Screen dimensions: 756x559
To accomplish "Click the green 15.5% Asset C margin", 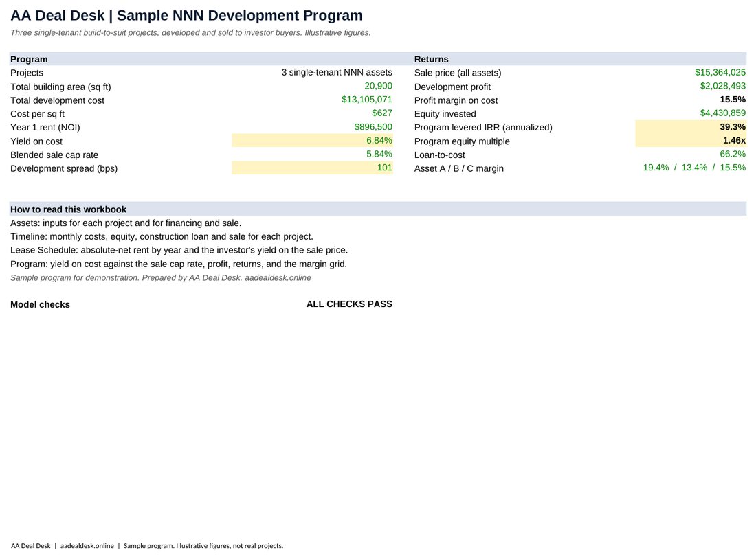I will tap(733, 167).
